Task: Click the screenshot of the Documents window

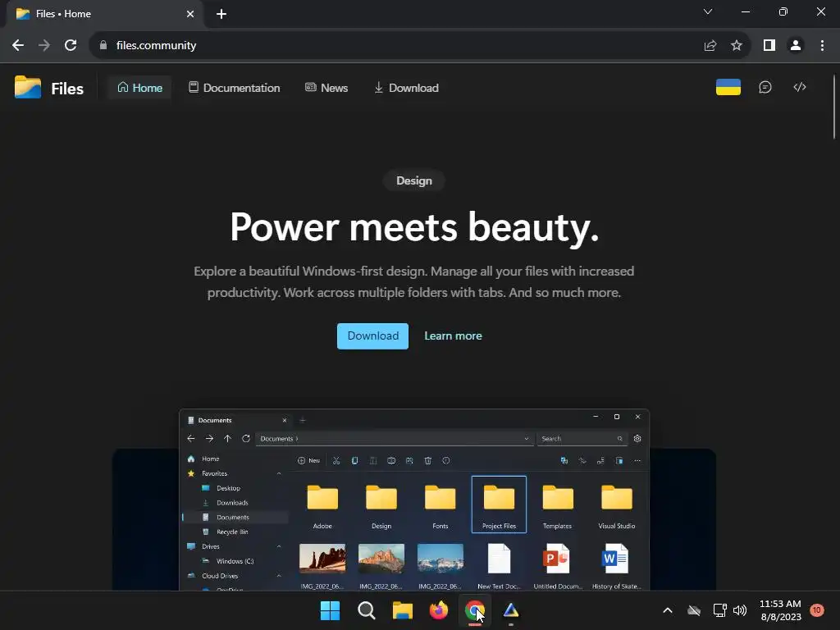Action: tap(414, 500)
